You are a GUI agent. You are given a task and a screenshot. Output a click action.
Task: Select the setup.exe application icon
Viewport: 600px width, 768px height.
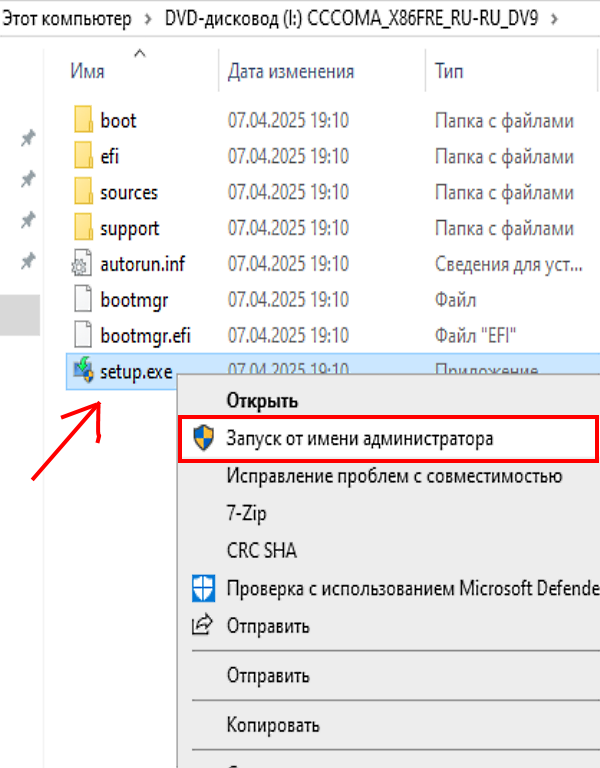click(83, 370)
